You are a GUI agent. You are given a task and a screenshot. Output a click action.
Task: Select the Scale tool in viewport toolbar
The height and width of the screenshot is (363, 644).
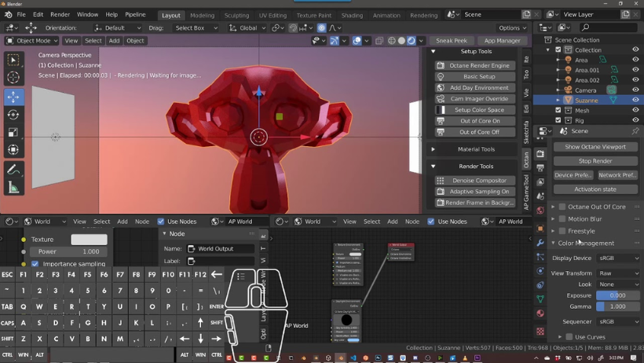coord(13,132)
